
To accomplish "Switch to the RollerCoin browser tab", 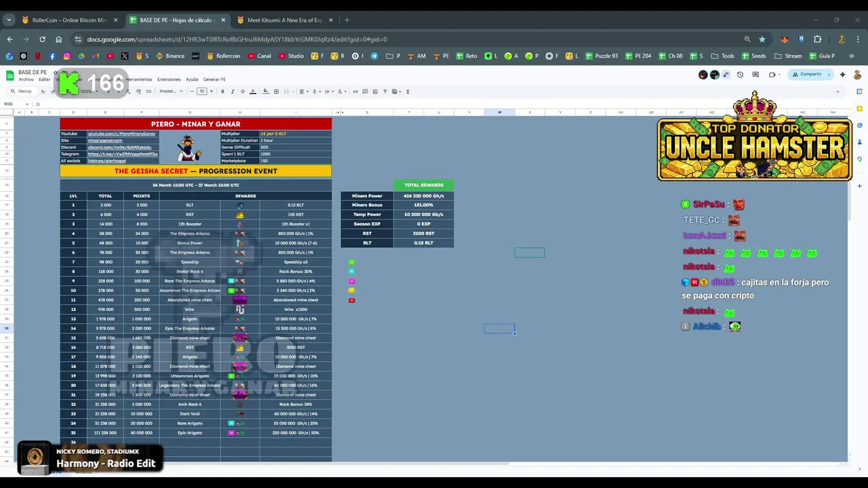I will [x=69, y=20].
